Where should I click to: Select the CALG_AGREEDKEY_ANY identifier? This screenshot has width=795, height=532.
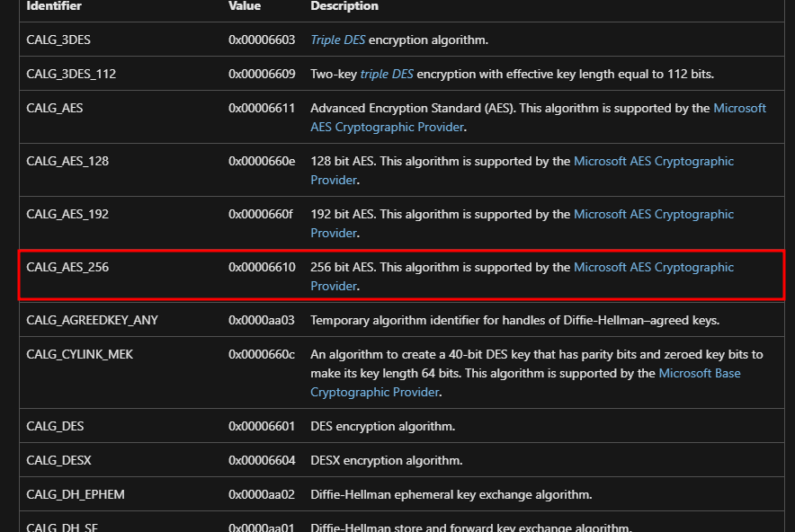click(x=92, y=321)
